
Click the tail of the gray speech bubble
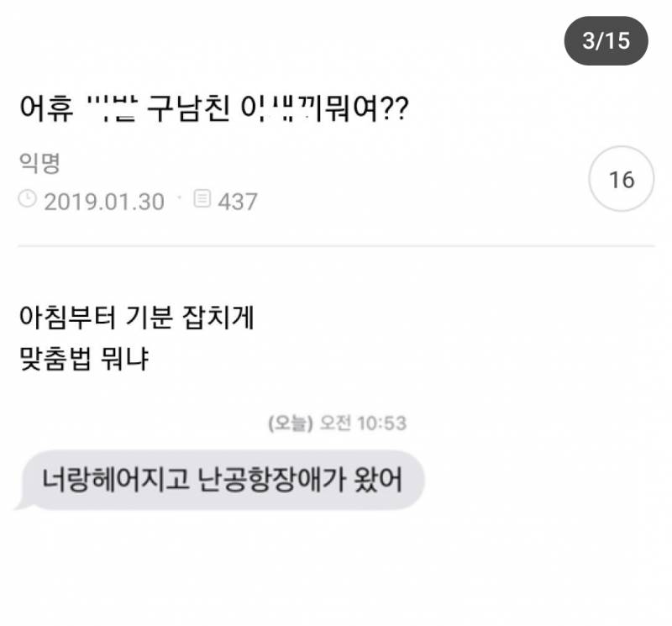24,503
